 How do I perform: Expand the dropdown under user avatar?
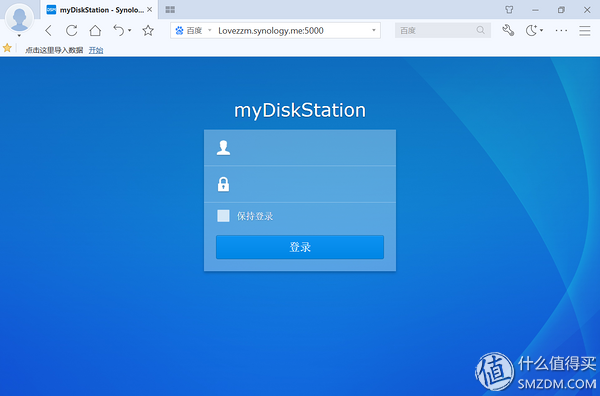click(19, 36)
